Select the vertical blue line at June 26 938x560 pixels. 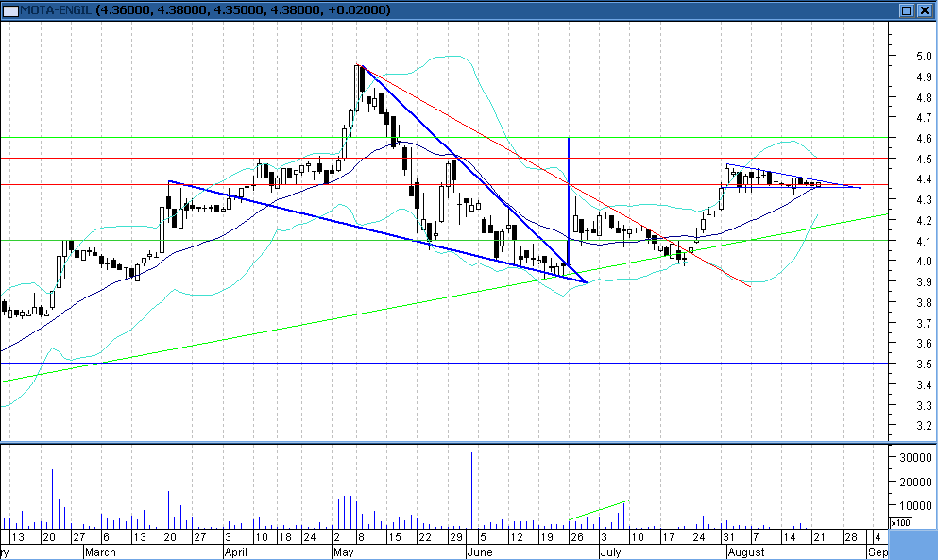[x=569, y=201]
